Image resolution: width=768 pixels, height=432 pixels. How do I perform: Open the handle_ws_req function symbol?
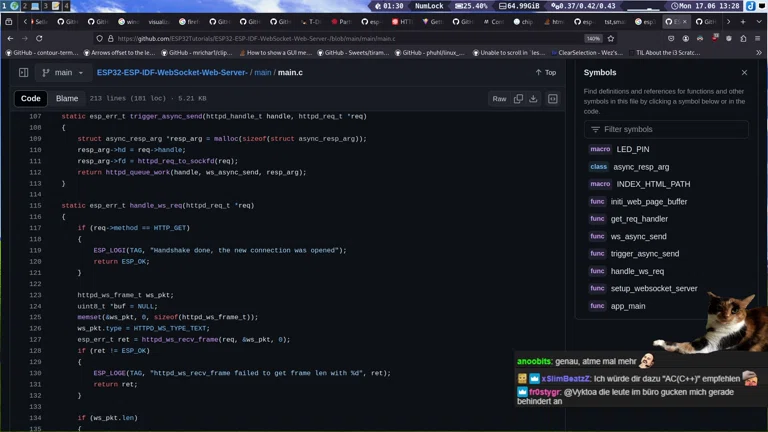[637, 271]
